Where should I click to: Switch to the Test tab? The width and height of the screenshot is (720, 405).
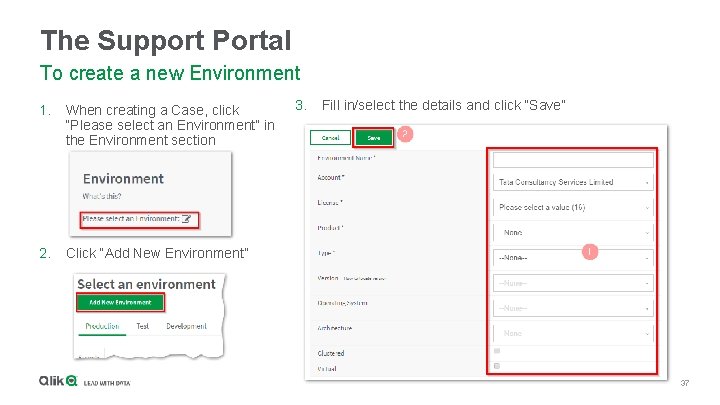[x=142, y=326]
